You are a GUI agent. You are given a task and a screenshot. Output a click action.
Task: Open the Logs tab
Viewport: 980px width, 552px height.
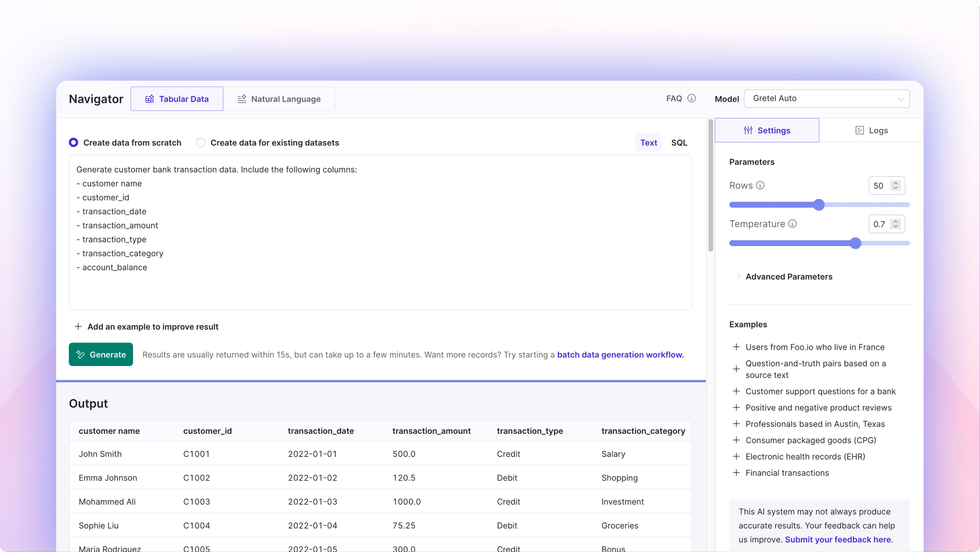[871, 131]
